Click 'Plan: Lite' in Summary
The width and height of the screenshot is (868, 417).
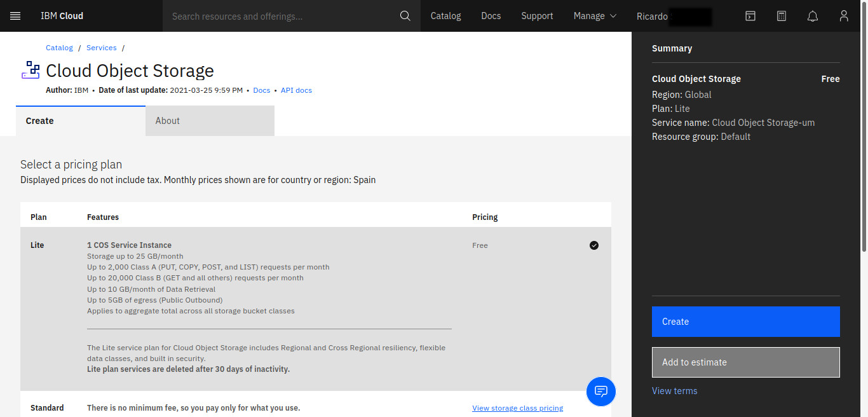[670, 109]
